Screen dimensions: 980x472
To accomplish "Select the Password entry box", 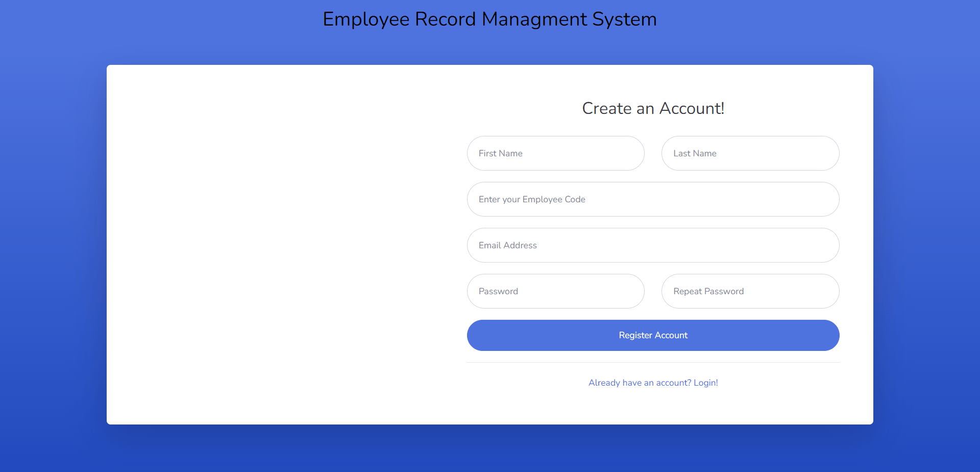I will click(555, 291).
